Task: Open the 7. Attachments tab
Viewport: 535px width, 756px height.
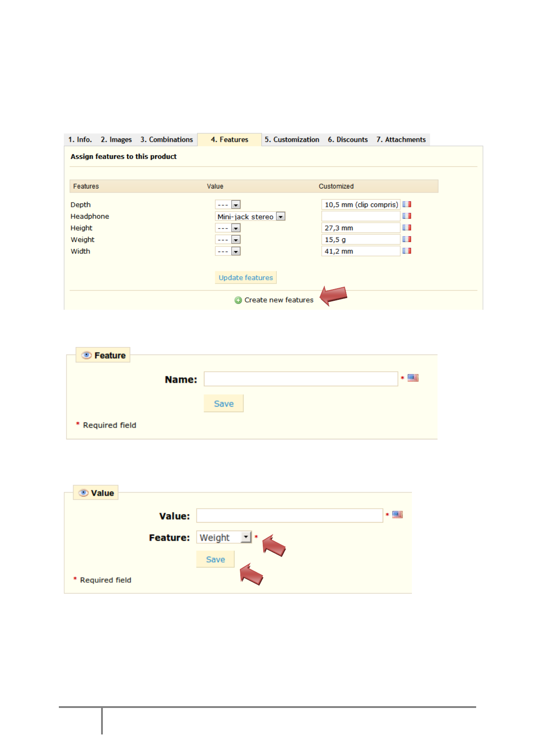Action: (x=401, y=140)
